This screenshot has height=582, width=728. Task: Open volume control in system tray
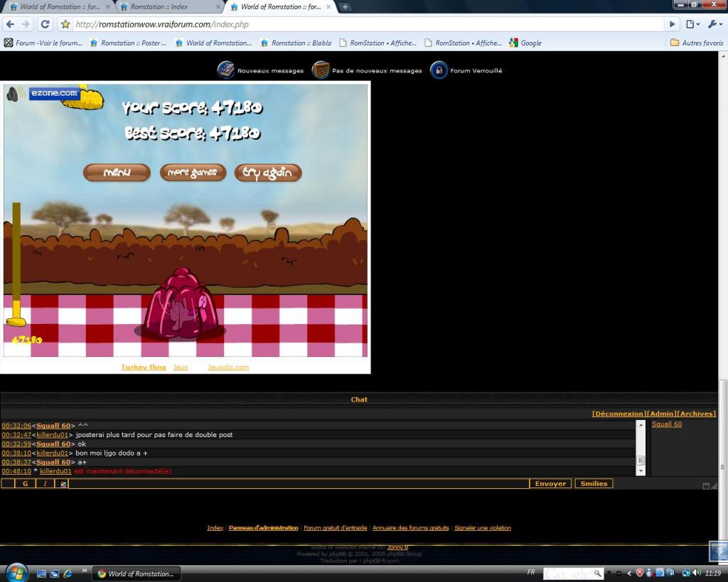[x=697, y=573]
